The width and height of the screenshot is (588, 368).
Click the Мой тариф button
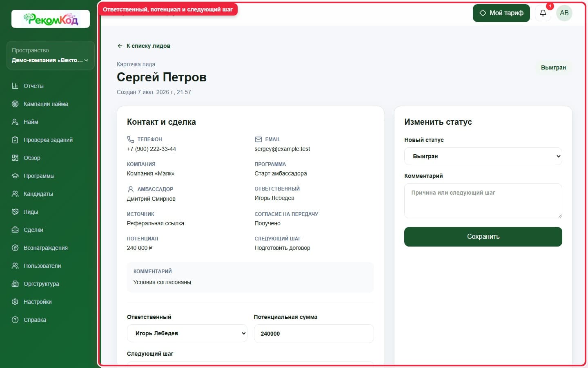coord(501,13)
